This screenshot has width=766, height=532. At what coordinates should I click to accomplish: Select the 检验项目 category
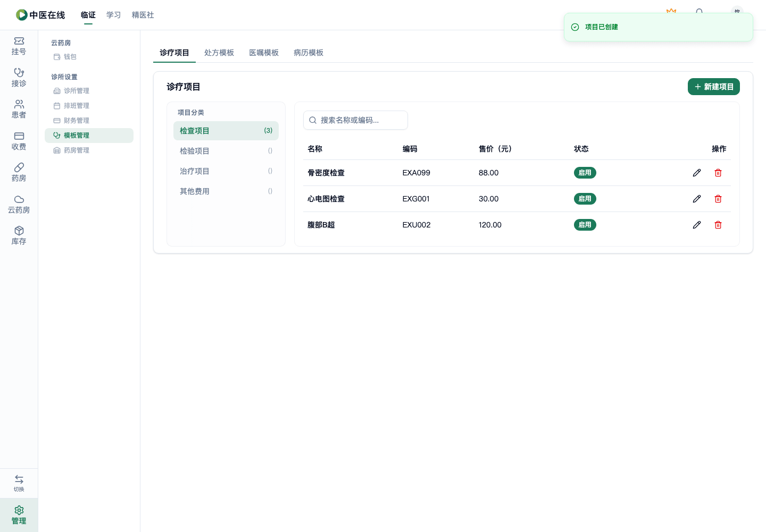point(226,151)
